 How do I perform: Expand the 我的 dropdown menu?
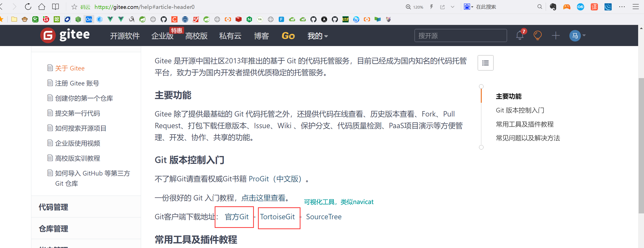click(318, 36)
